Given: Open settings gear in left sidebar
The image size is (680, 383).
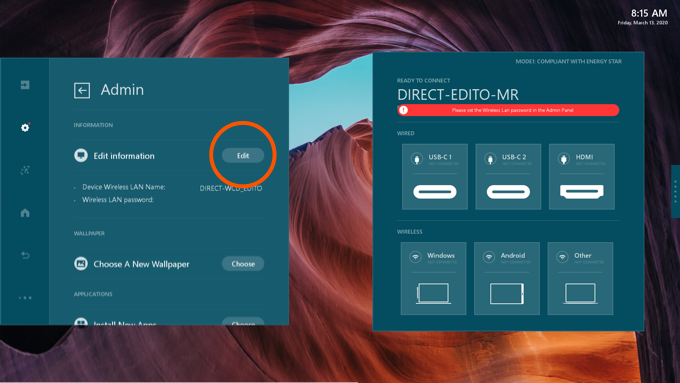Looking at the screenshot, I should coord(25,128).
